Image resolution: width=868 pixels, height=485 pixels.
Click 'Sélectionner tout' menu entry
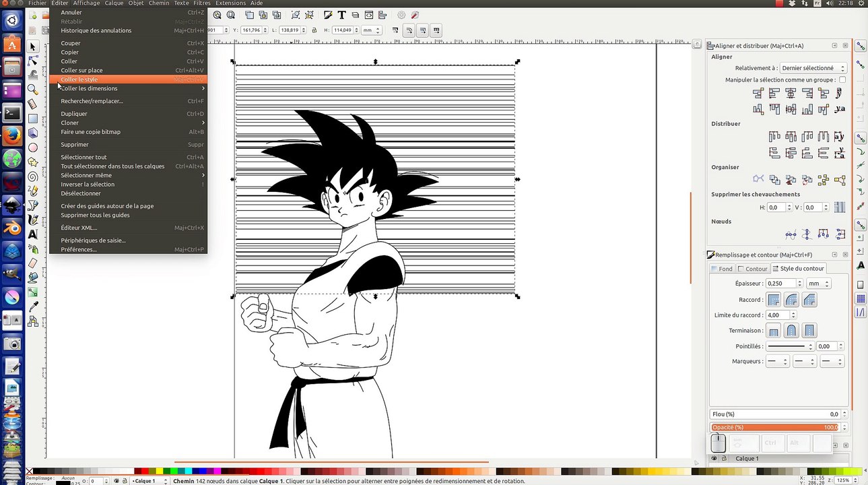tap(128, 157)
